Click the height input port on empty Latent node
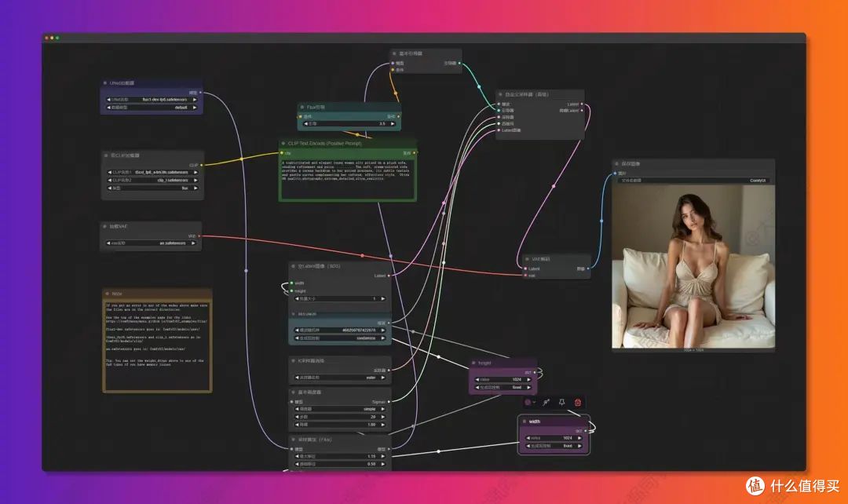Screen dimensions: 848x504 point(292,291)
